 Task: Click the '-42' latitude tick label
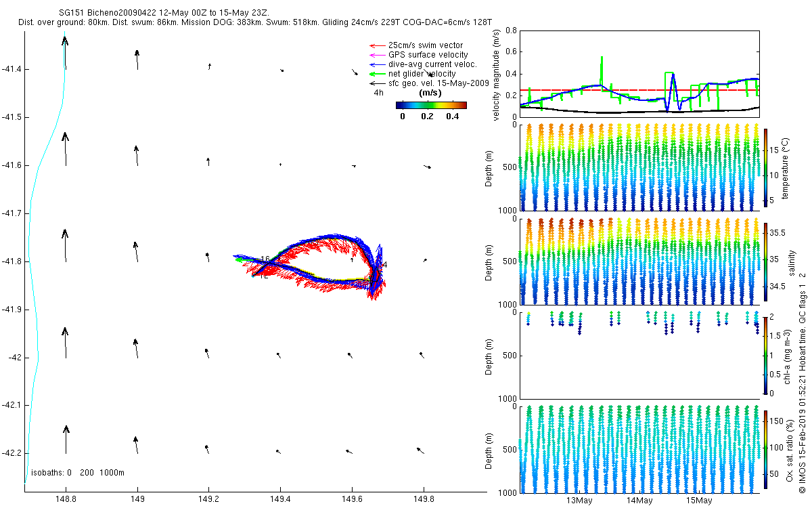15,358
